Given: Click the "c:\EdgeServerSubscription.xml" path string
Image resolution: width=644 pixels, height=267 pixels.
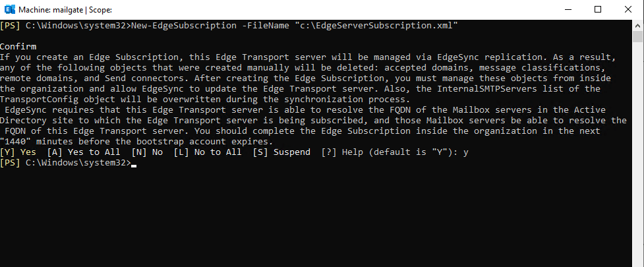Looking at the screenshot, I should point(376,26).
